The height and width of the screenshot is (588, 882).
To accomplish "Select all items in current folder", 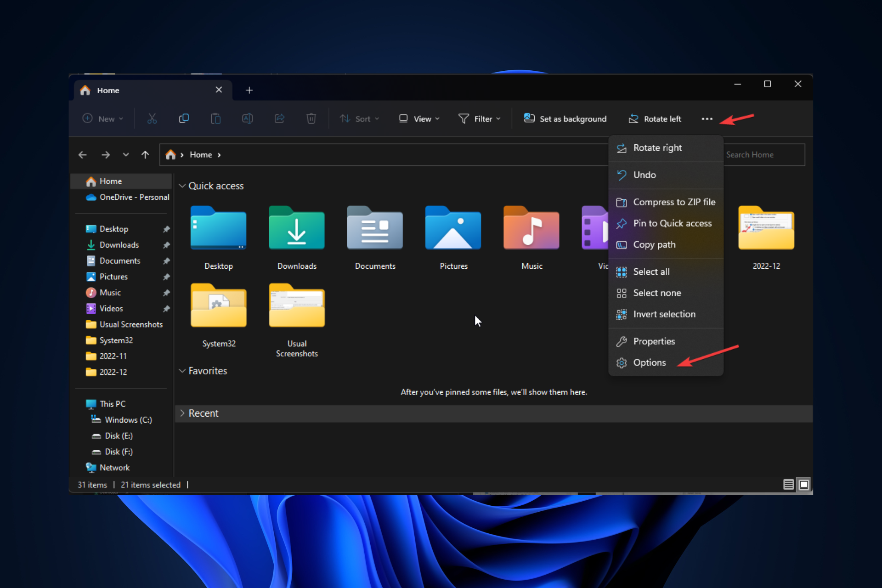I will 650,271.
